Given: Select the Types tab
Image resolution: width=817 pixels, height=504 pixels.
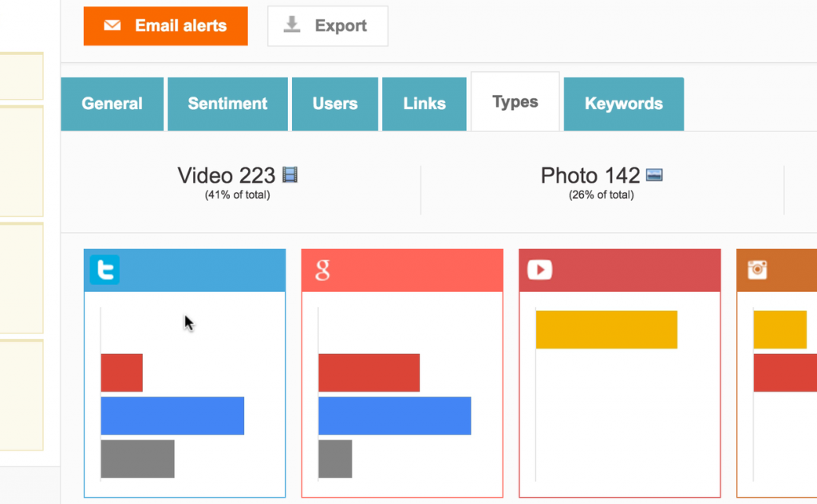Looking at the screenshot, I should point(515,101).
